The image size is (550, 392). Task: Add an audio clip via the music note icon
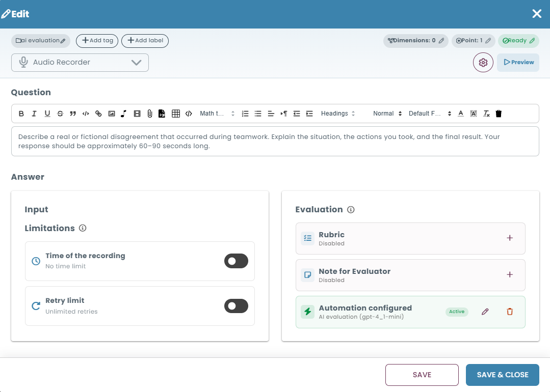coord(124,114)
